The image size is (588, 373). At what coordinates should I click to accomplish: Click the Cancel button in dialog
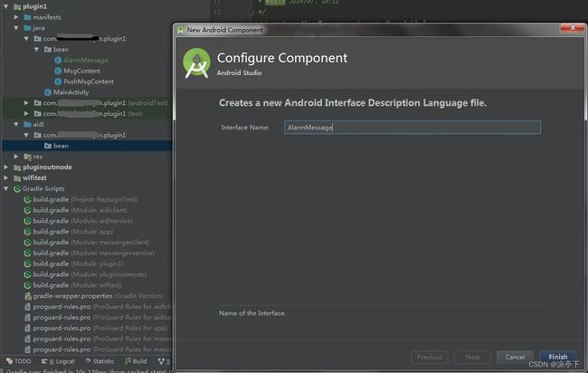pos(515,357)
